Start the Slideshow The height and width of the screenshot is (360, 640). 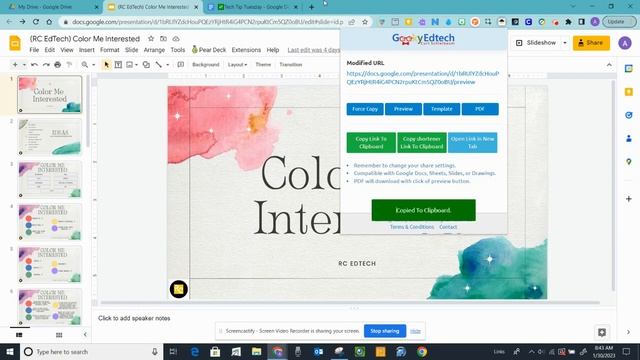[536, 42]
